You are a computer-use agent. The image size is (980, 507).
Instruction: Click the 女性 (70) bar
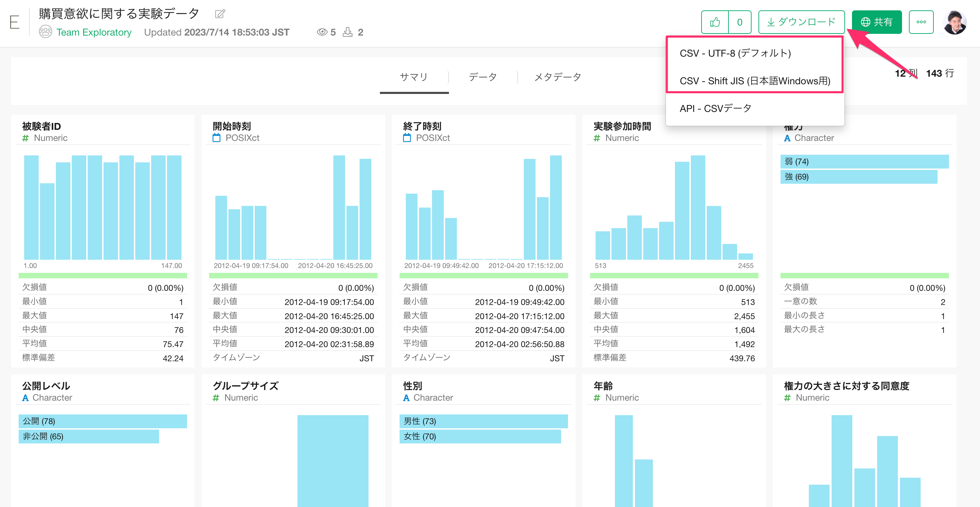click(x=480, y=436)
